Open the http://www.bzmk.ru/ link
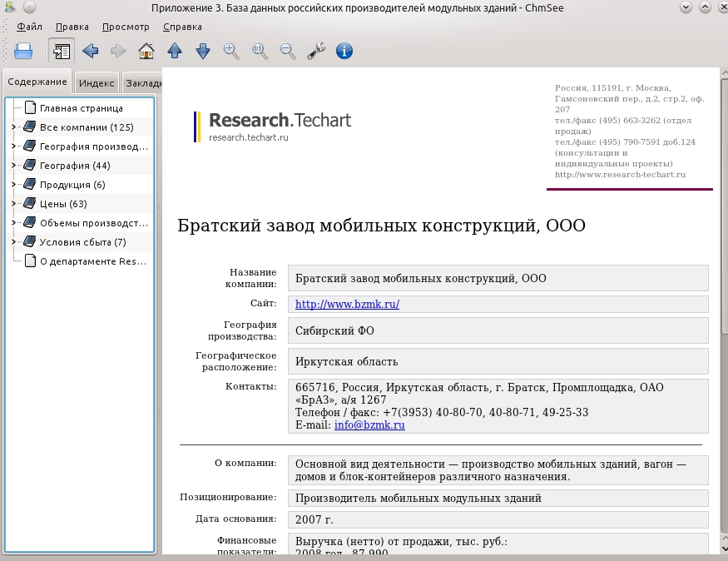Viewport: 728px width, 561px height. tap(347, 304)
